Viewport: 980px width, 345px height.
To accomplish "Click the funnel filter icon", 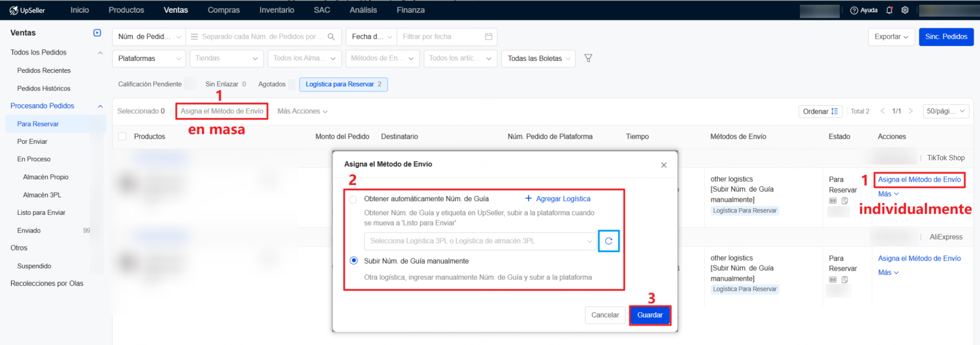I will pos(588,58).
